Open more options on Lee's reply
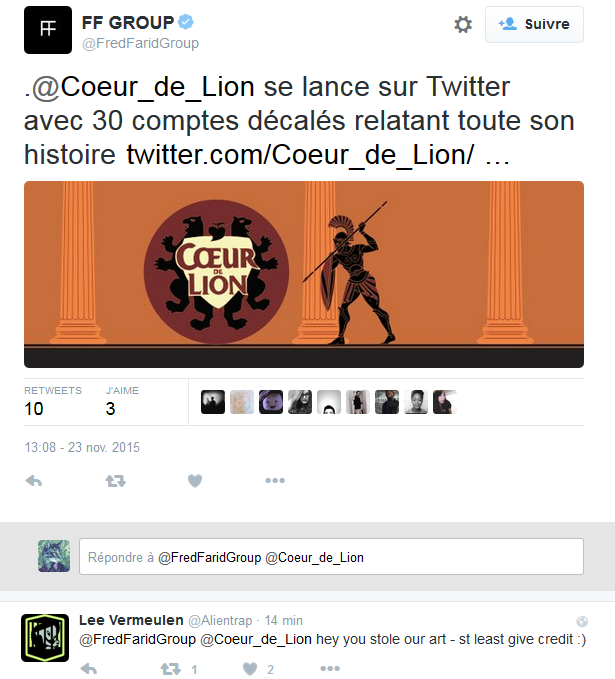Viewport: 615px width, 679px height. click(330, 669)
